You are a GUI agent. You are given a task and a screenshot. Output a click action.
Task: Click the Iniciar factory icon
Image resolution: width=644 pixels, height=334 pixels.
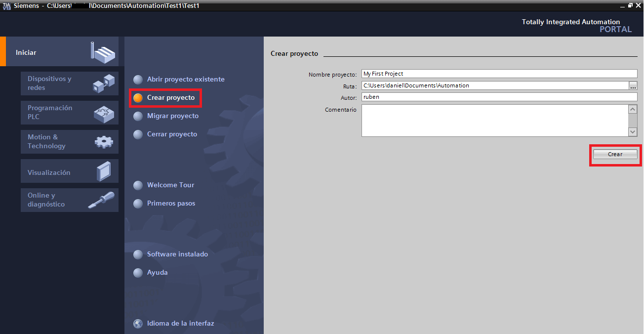point(103,52)
